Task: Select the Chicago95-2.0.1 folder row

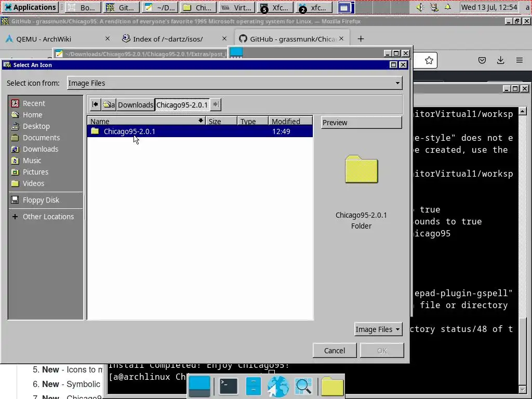Action: click(200, 131)
